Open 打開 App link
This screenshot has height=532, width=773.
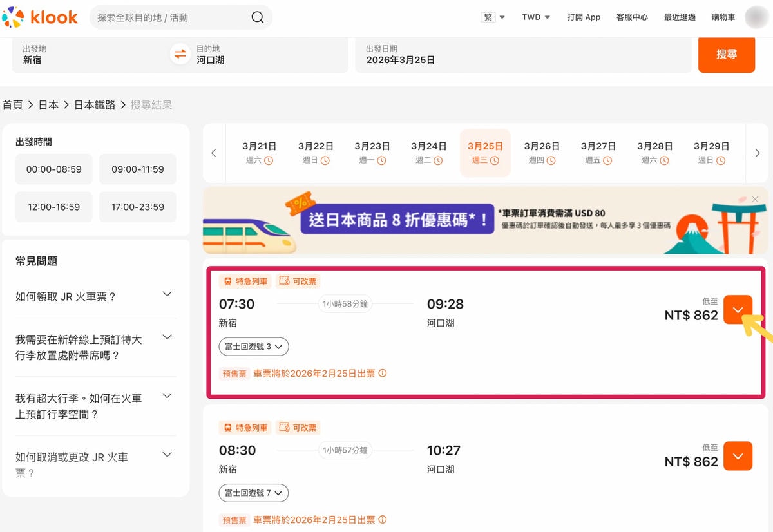584,17
